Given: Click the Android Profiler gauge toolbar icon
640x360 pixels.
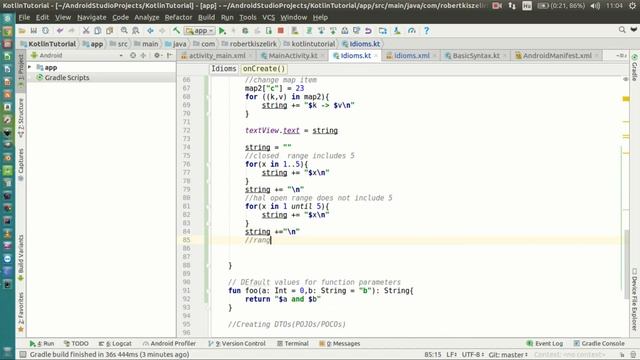Looking at the screenshot, I should [411, 31].
